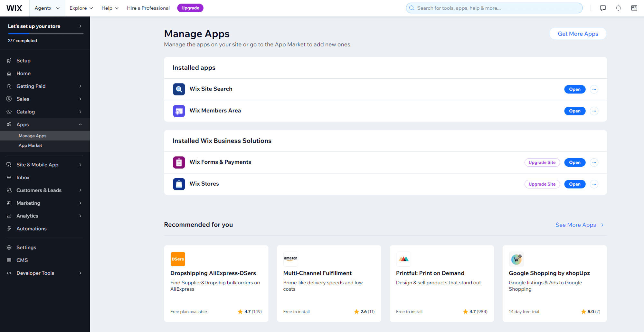
Task: Click the '2/7 completed' status text
Action: [x=23, y=41]
